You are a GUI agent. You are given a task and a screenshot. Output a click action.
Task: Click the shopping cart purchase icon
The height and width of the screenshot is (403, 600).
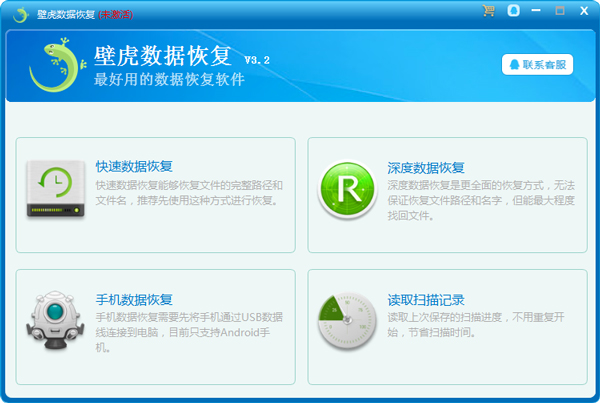pos(488,11)
